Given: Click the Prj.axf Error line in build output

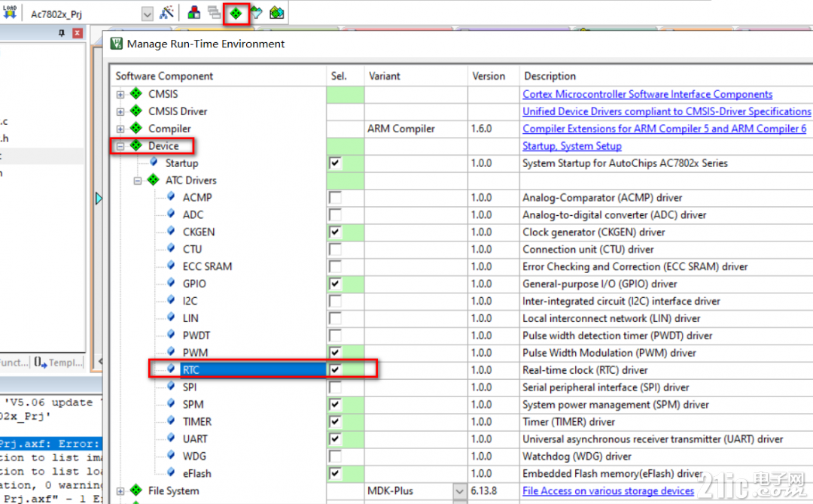Looking at the screenshot, I should click(x=51, y=443).
